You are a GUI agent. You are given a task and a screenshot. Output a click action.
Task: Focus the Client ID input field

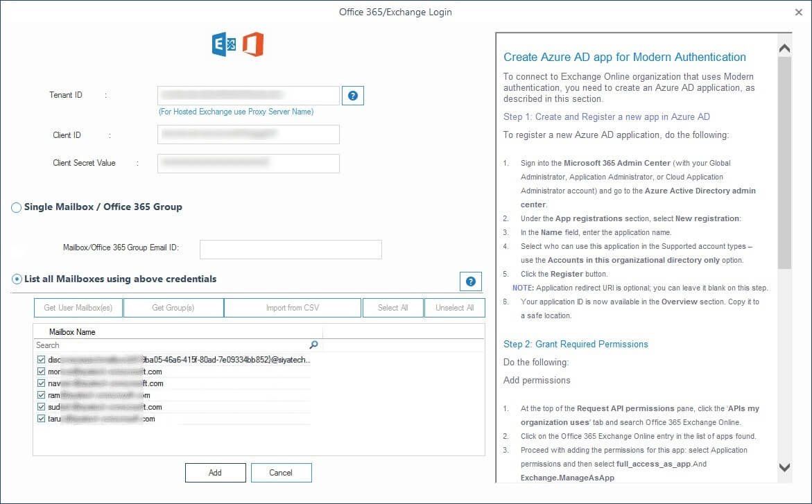[248, 134]
